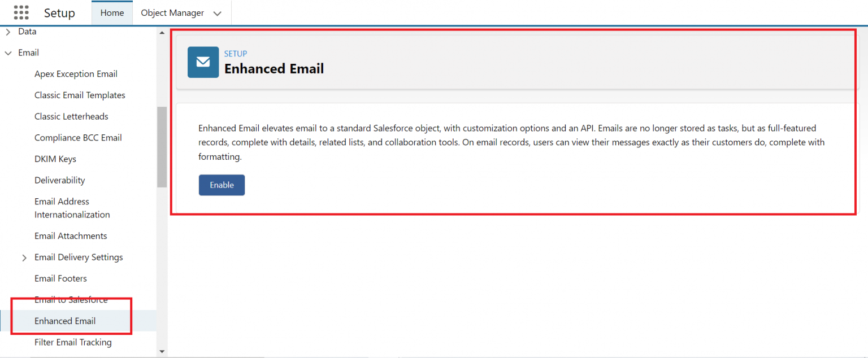This screenshot has width=868, height=358.
Task: Switch to the Object Manager tab
Action: pyautogui.click(x=172, y=12)
